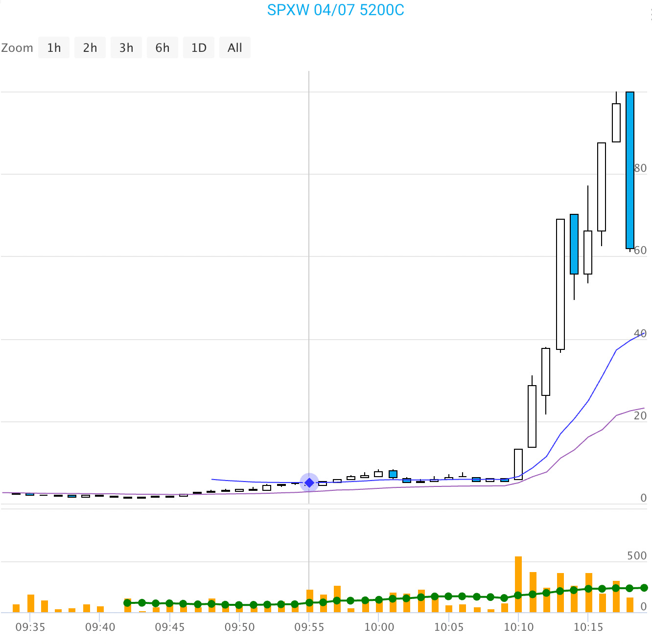Set chart zoom to 3h
This screenshot has height=644, width=652.
tap(126, 47)
